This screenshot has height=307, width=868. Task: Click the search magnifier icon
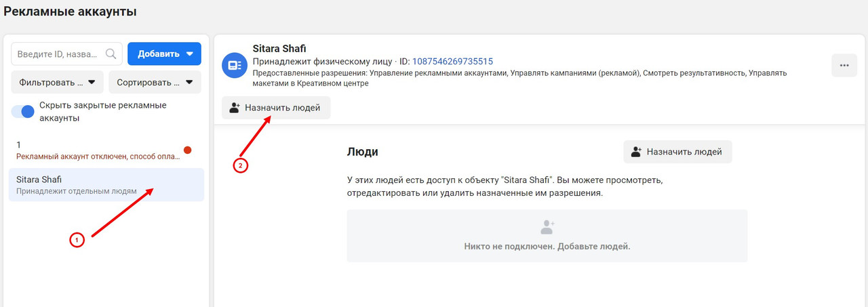(112, 54)
